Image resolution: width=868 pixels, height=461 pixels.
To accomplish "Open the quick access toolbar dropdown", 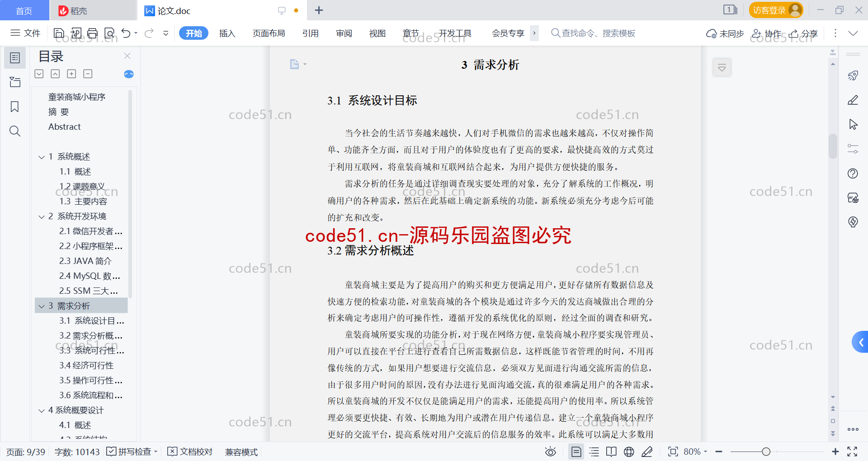I will tap(166, 33).
